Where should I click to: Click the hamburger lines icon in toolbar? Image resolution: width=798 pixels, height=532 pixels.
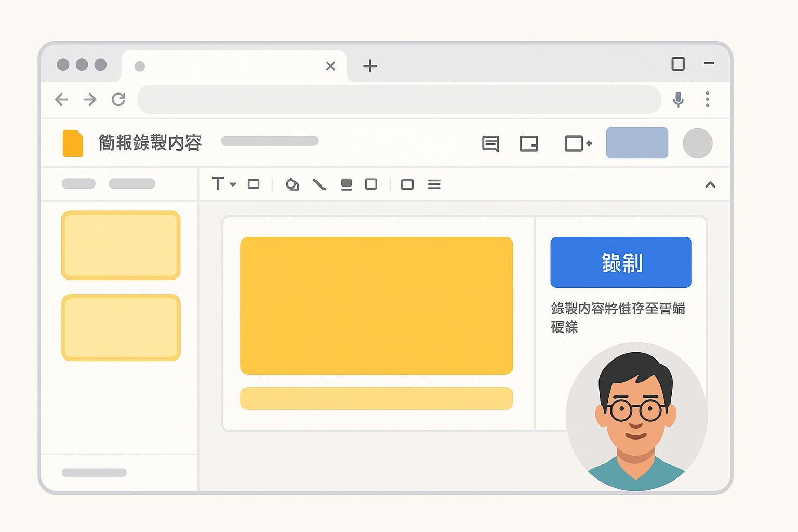tap(434, 184)
